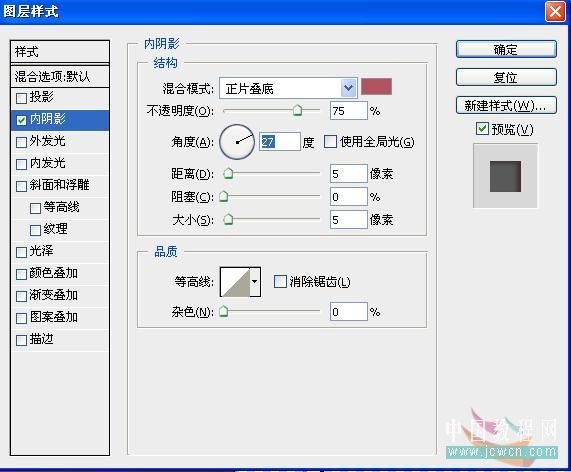Close the 图层样式 dialog
The height and width of the screenshot is (472, 571).
(x=555, y=12)
